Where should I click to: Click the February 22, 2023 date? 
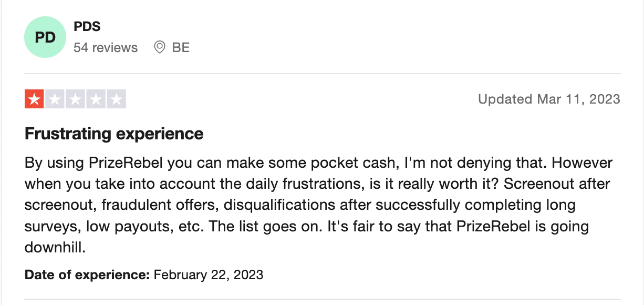[x=209, y=274]
